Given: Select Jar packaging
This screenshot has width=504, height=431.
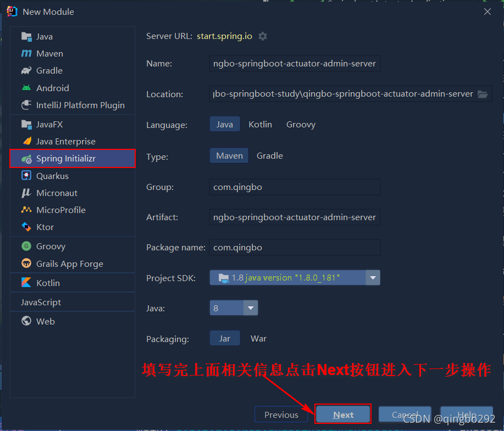Looking at the screenshot, I should coord(225,339).
